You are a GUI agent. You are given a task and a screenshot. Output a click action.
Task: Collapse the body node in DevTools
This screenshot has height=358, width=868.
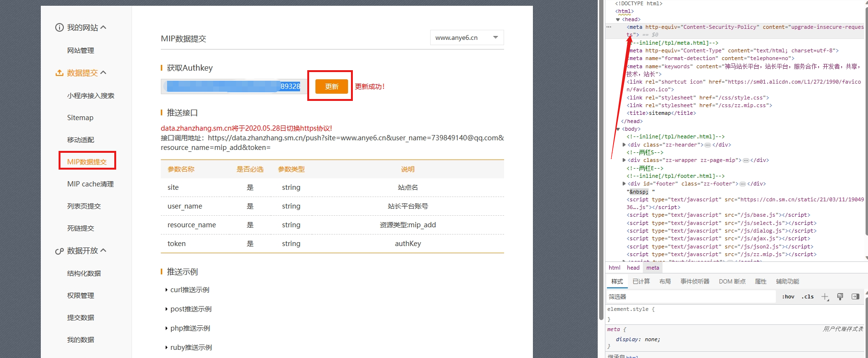coord(618,129)
